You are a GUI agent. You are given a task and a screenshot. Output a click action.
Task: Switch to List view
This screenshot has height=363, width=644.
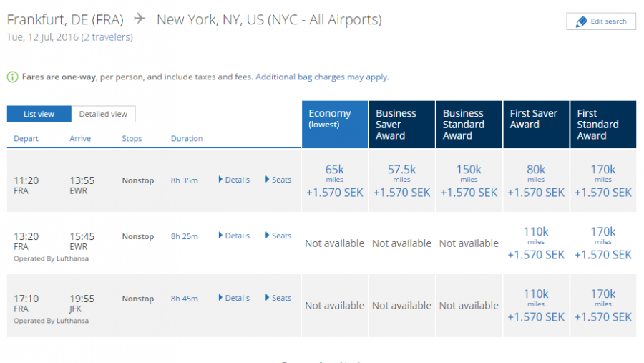point(39,114)
